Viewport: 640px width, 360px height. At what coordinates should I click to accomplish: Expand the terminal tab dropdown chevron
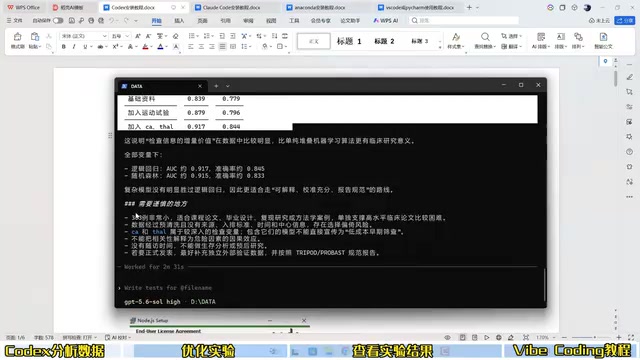click(228, 86)
